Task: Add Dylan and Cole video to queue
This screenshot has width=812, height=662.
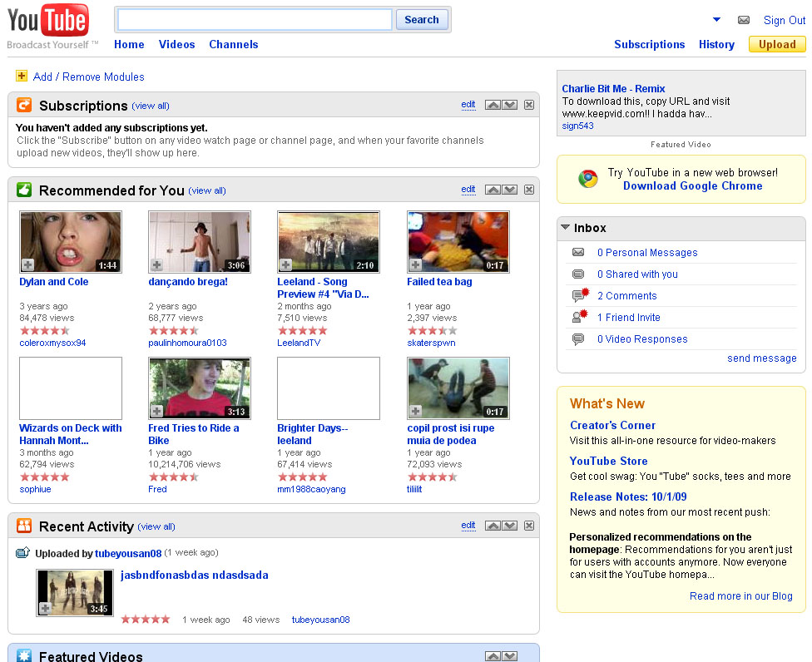Action: coord(28,265)
